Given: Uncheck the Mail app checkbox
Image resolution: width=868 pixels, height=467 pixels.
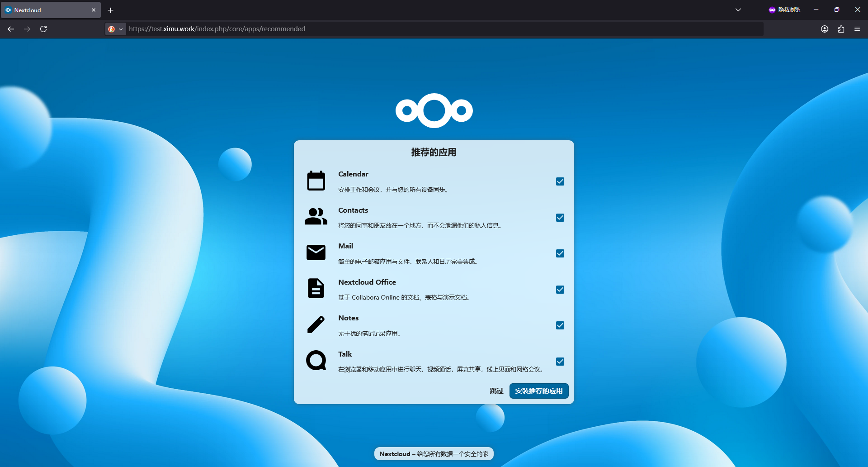Looking at the screenshot, I should (560, 253).
